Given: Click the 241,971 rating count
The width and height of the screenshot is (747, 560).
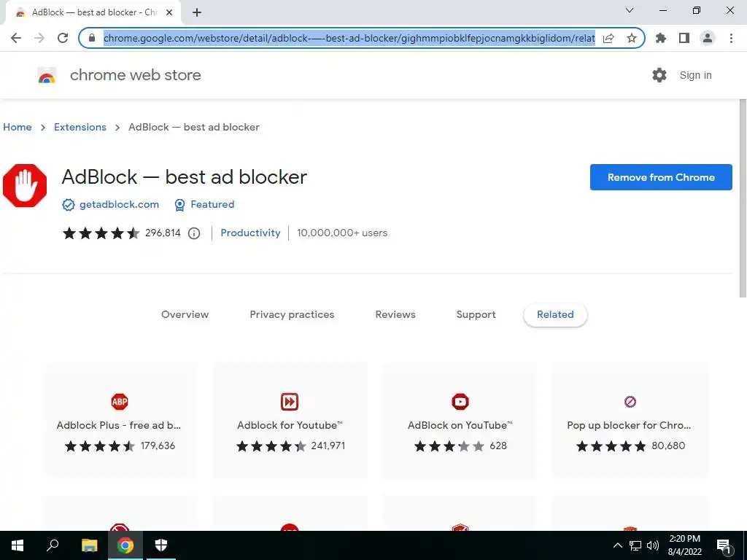Looking at the screenshot, I should pyautogui.click(x=328, y=446).
